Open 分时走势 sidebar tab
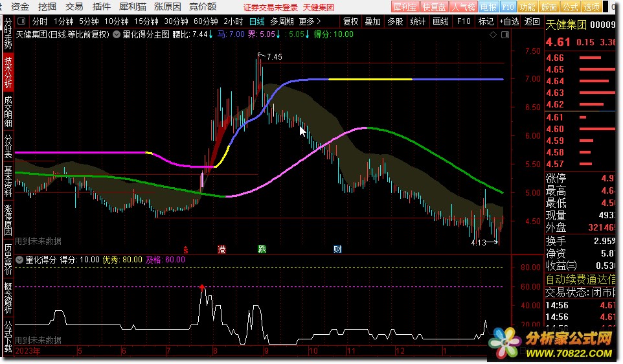Viewport: 623px width, 364px height. pos(8,34)
